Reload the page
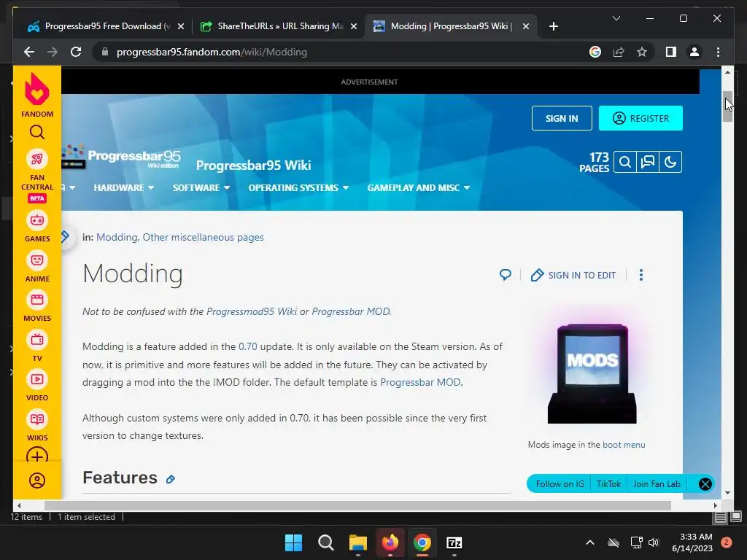This screenshot has height=560, width=747. (x=76, y=52)
